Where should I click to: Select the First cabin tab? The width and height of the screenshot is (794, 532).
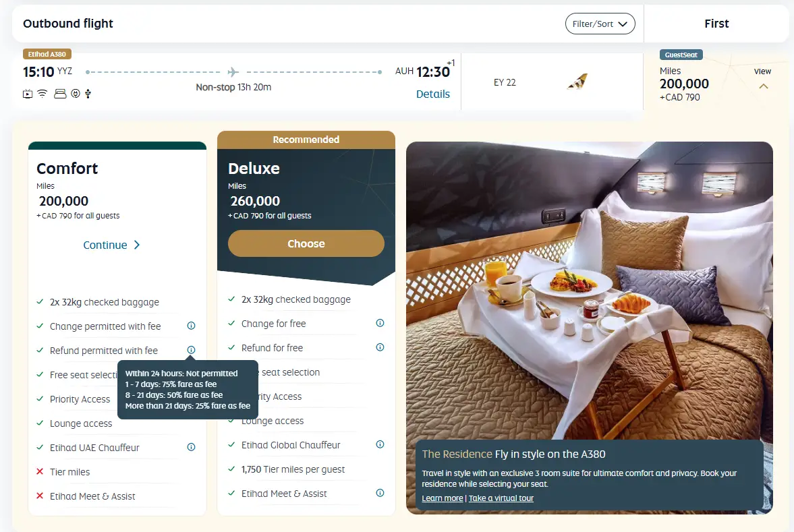(716, 24)
